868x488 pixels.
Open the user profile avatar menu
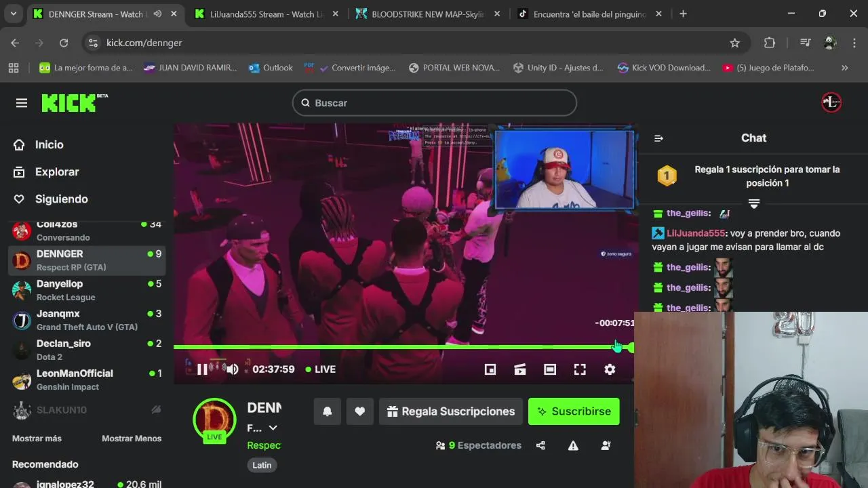(x=831, y=103)
